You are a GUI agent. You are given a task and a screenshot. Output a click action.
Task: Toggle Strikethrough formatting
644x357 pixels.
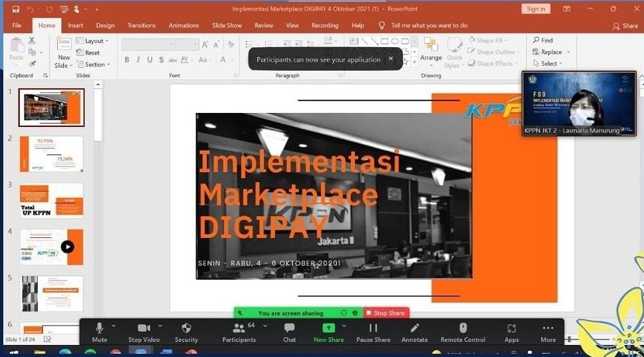click(173, 60)
